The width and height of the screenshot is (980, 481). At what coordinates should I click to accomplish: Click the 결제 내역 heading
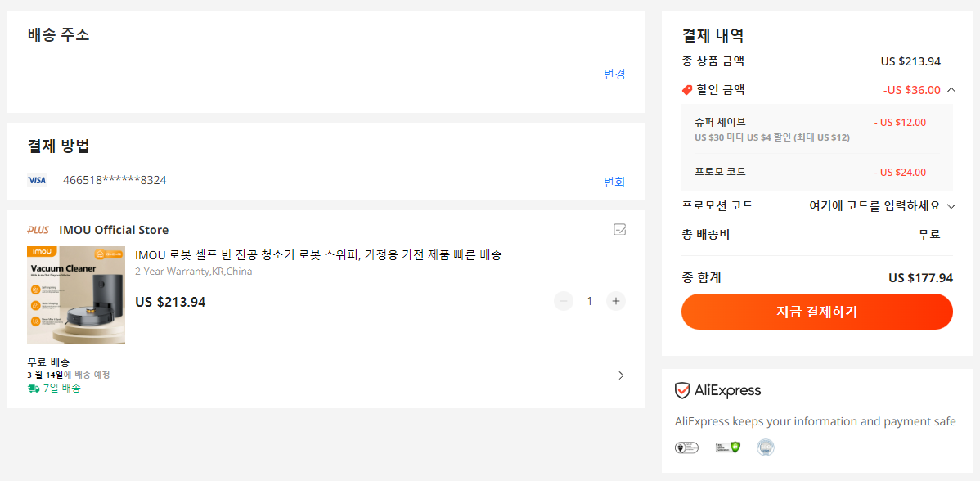coord(713,35)
